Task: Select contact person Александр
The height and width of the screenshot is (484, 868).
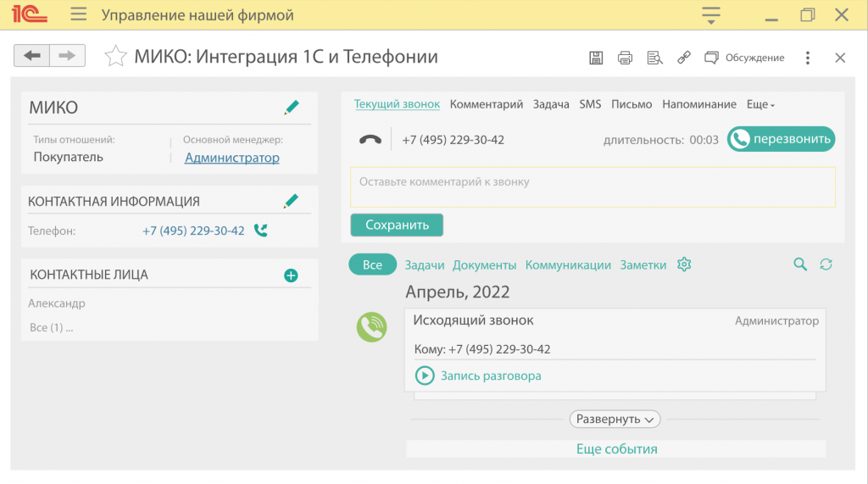Action: pos(57,303)
